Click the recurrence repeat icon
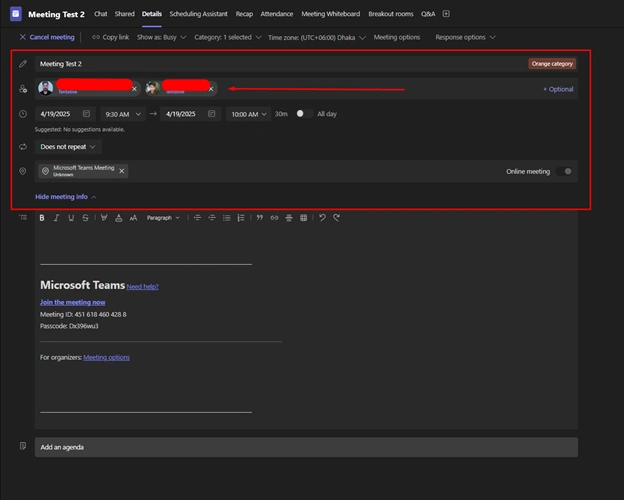Image resolution: width=624 pixels, height=500 pixels. 23,146
